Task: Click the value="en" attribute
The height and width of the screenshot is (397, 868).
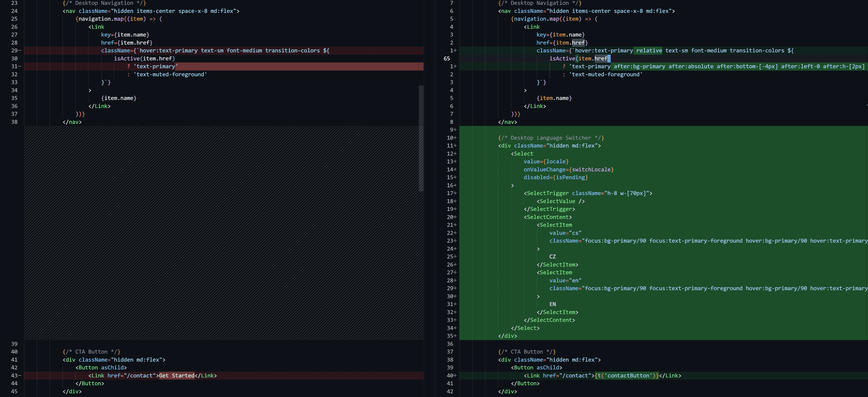Action: coord(565,280)
